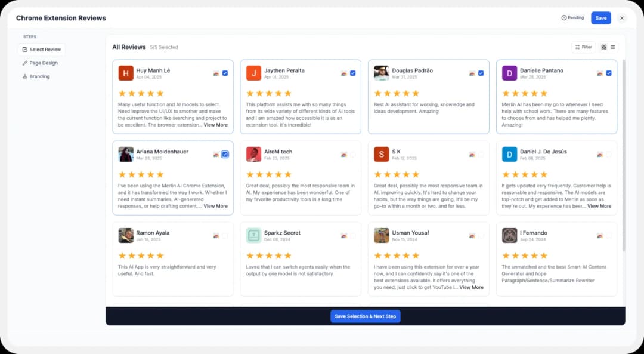Click the Chrome source icon on Huy Manh Lê's review

[216, 73]
